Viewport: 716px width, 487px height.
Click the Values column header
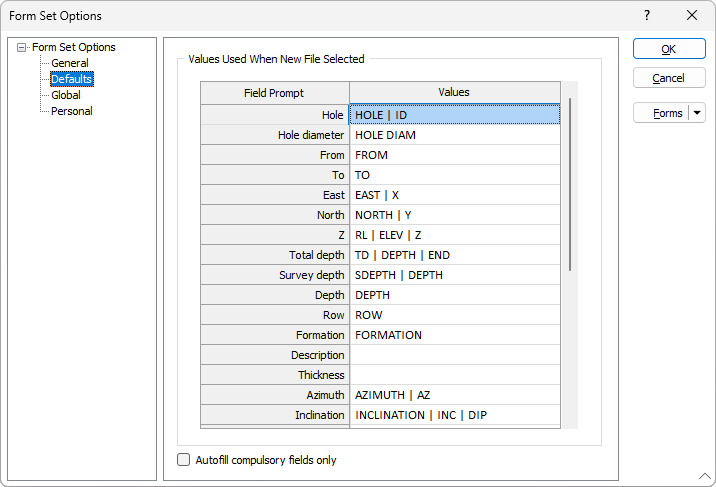tap(454, 93)
